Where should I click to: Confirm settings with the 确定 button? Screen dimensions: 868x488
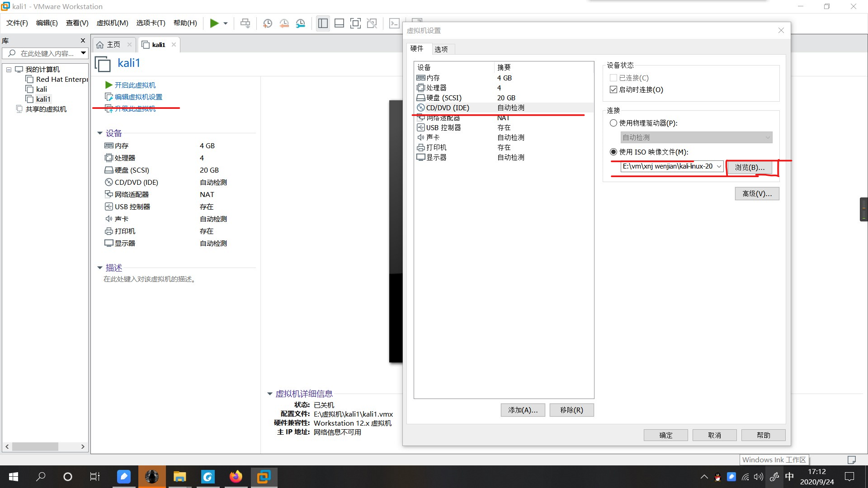665,435
